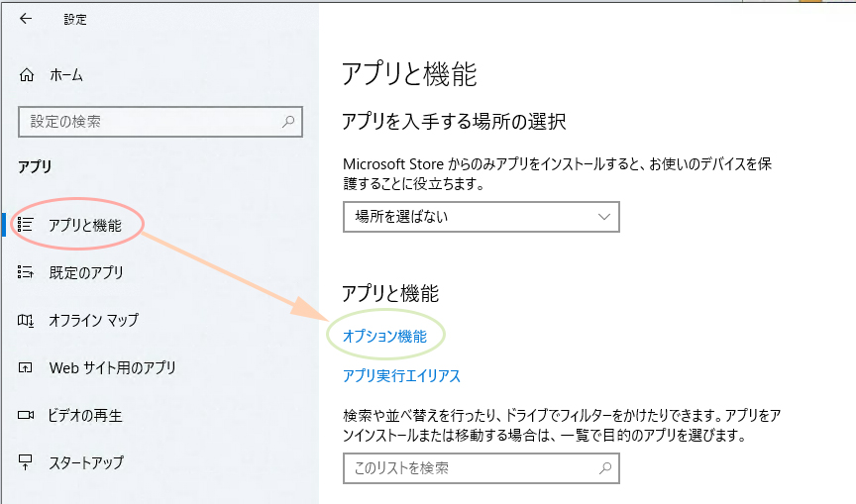Click the dropdown chevron for app source
856x504 pixels.
603,217
